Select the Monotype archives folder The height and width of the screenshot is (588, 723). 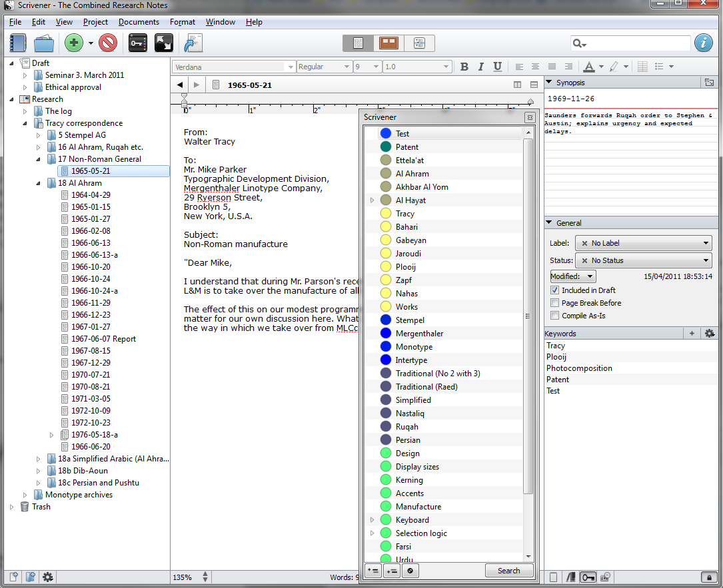[x=79, y=495]
